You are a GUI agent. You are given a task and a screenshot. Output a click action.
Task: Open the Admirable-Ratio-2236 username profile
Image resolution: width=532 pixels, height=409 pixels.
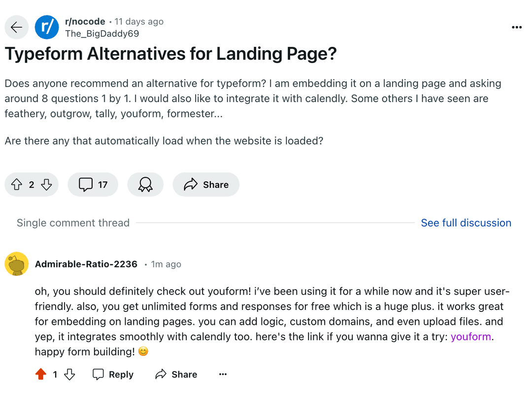pos(86,264)
